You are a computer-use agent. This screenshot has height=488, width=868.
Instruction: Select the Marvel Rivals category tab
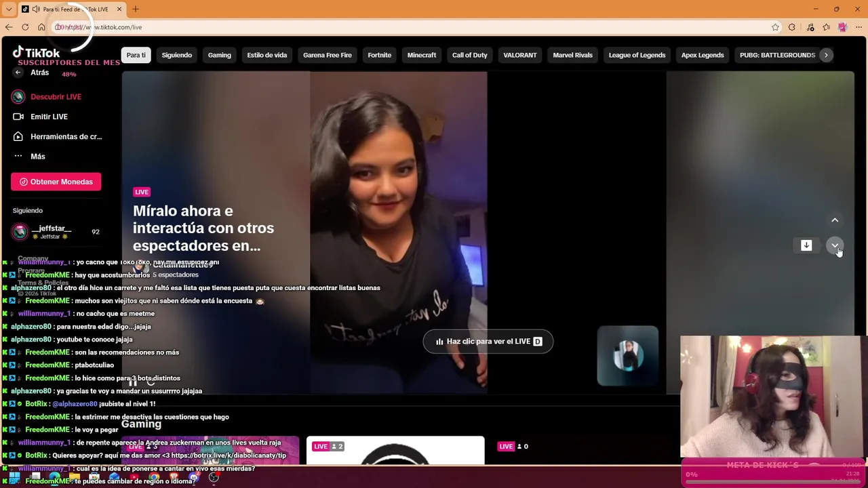click(x=572, y=55)
